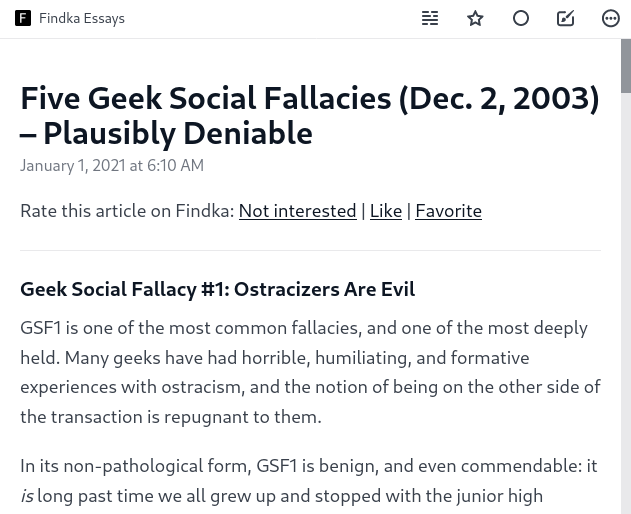Click the vertical scrollbar thumb
The image size is (631, 514).
pyautogui.click(x=626, y=66)
